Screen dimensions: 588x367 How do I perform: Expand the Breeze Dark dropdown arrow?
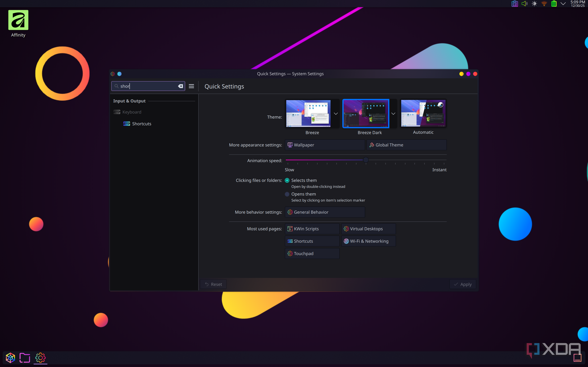click(x=393, y=114)
